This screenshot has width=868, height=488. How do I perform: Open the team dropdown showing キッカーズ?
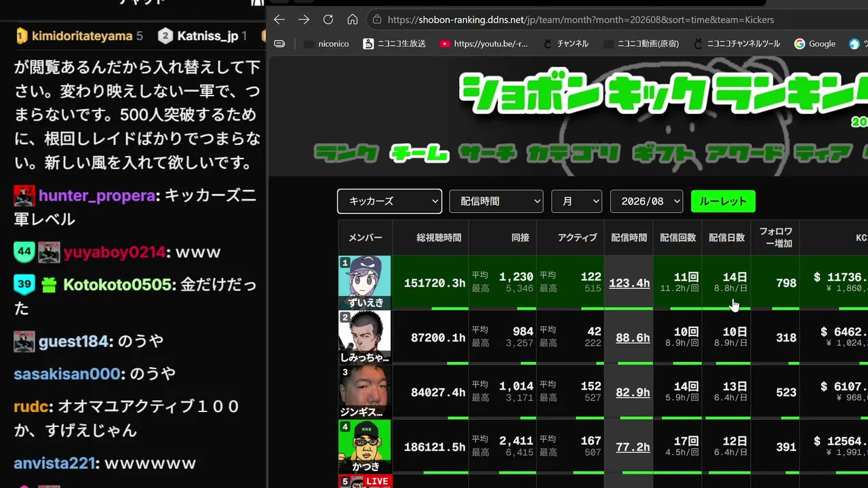point(389,201)
